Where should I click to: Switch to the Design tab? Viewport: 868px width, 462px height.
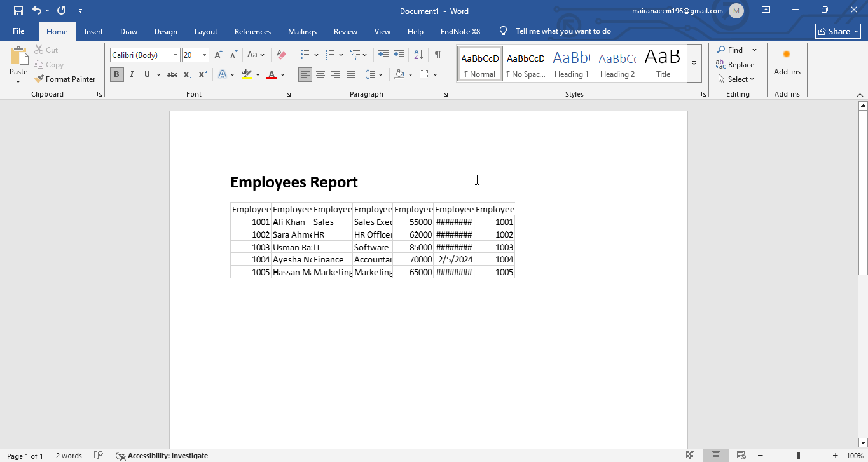(x=166, y=31)
